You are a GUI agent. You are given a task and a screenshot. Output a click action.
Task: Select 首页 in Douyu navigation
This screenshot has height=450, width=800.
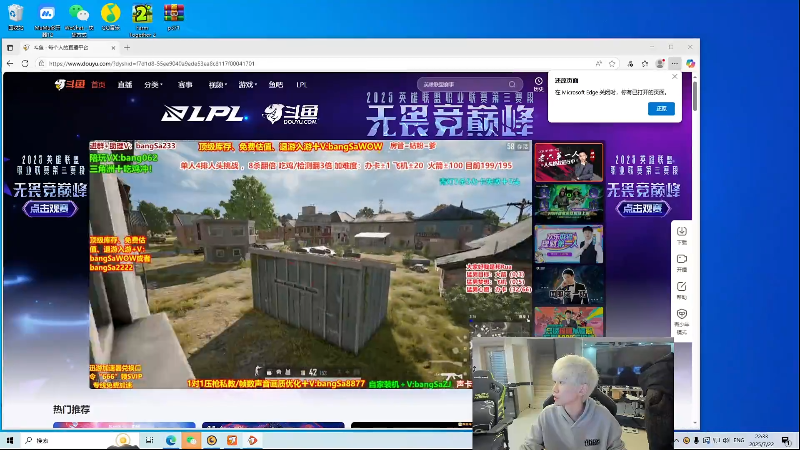pyautogui.click(x=98, y=85)
